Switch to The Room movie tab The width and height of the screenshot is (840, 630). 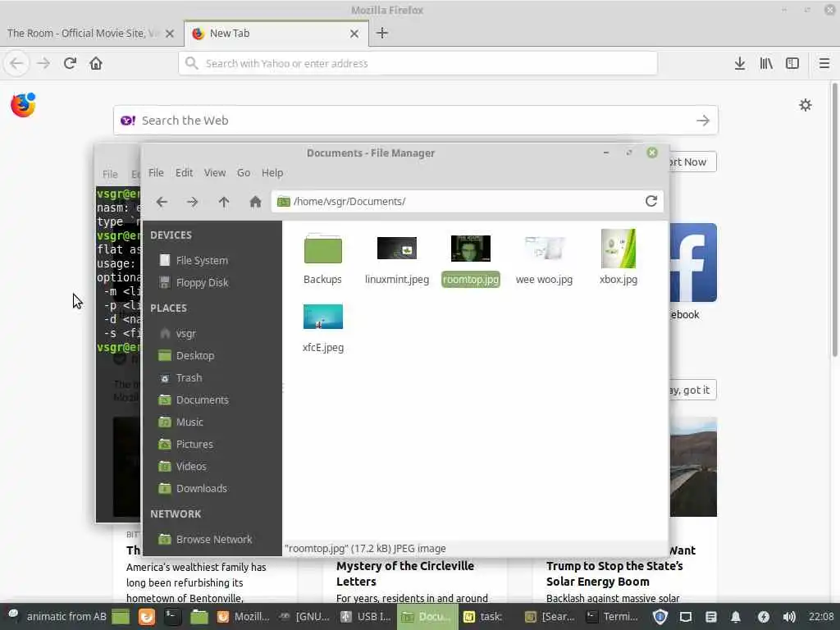pyautogui.click(x=83, y=33)
